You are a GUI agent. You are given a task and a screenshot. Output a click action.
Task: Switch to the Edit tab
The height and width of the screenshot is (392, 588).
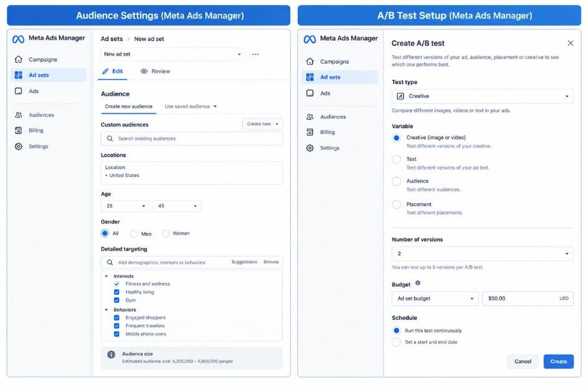pyautogui.click(x=112, y=71)
